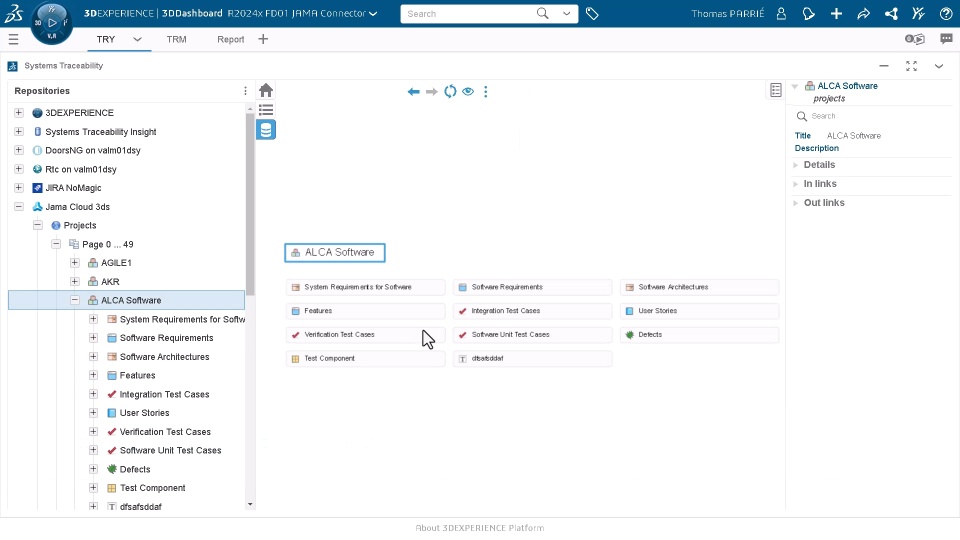Open the 3DEXPERIENCE compass
Image resolution: width=960 pixels, height=540 pixels.
click(51, 23)
